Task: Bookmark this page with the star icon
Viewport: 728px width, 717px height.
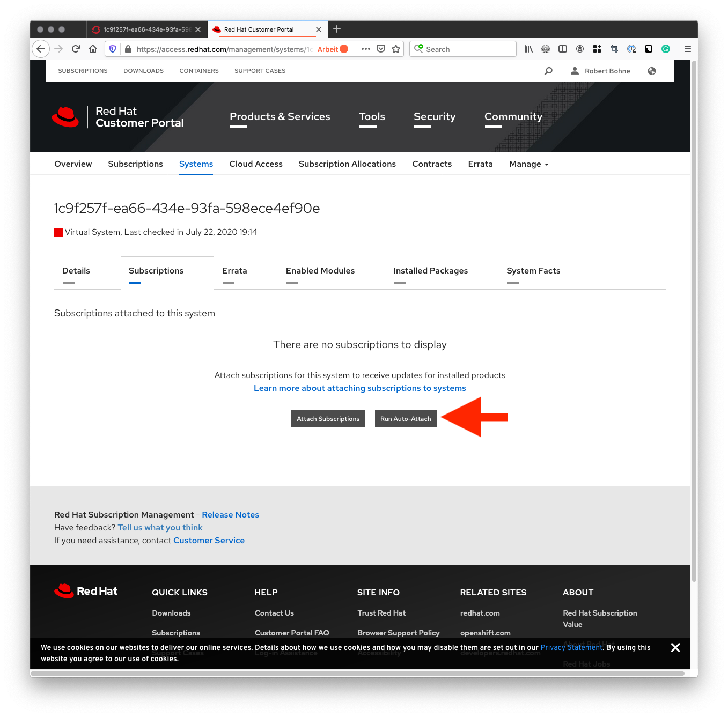Action: [x=396, y=49]
